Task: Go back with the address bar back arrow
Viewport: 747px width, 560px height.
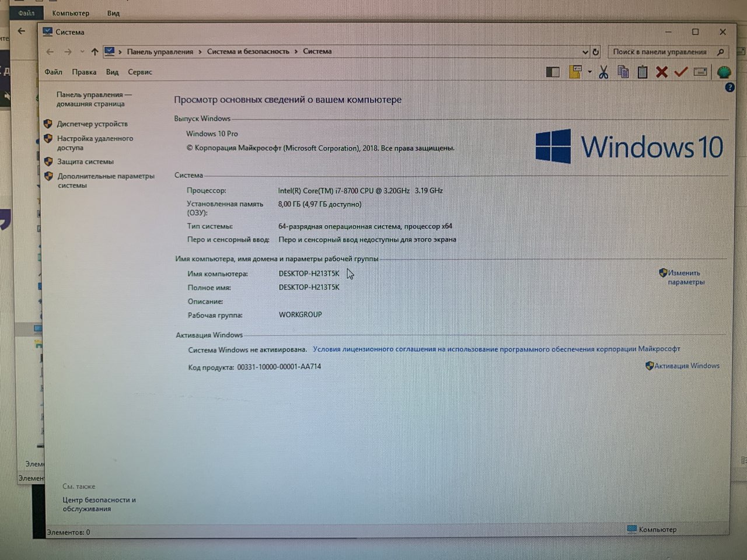Action: (x=50, y=52)
